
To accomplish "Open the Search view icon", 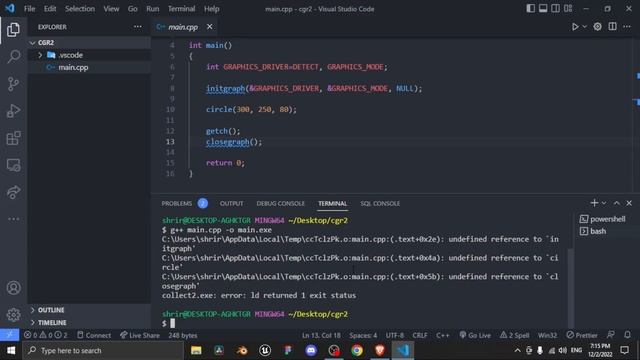I will [13, 56].
